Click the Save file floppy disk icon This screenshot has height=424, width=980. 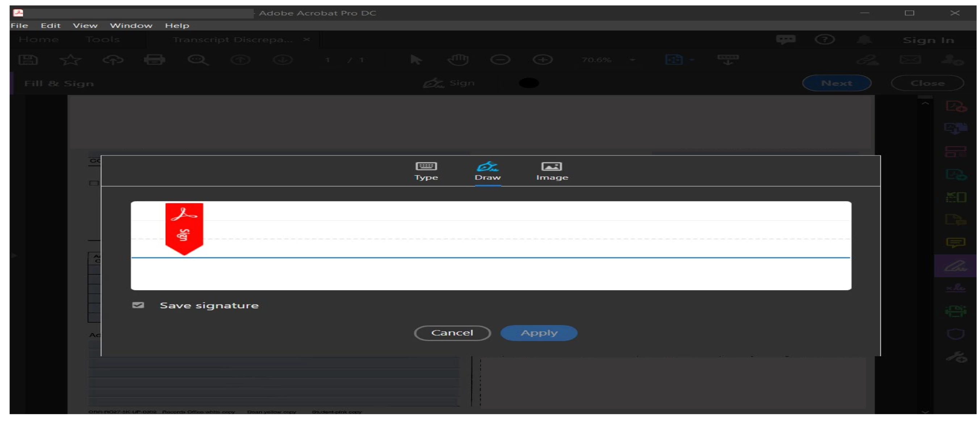click(28, 60)
